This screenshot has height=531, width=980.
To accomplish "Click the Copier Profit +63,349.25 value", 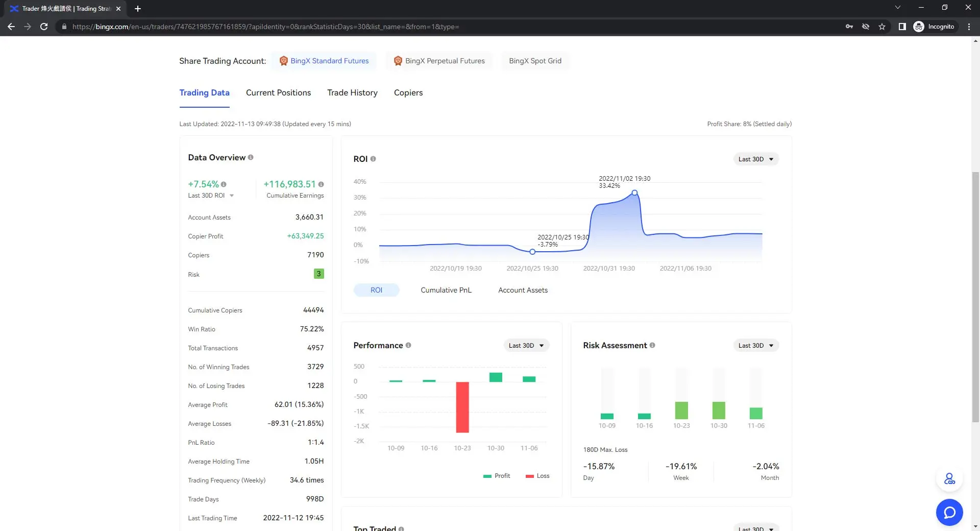I will [305, 236].
